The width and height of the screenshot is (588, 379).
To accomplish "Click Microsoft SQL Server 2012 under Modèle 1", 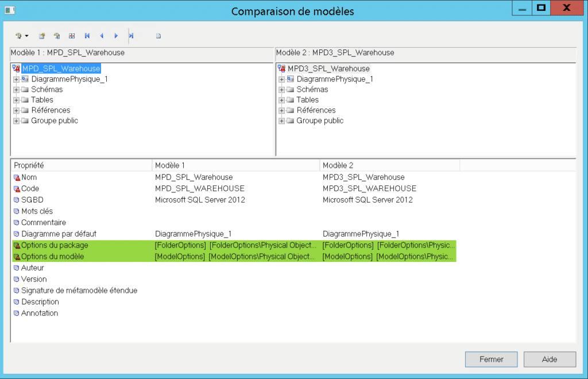I will point(200,200).
